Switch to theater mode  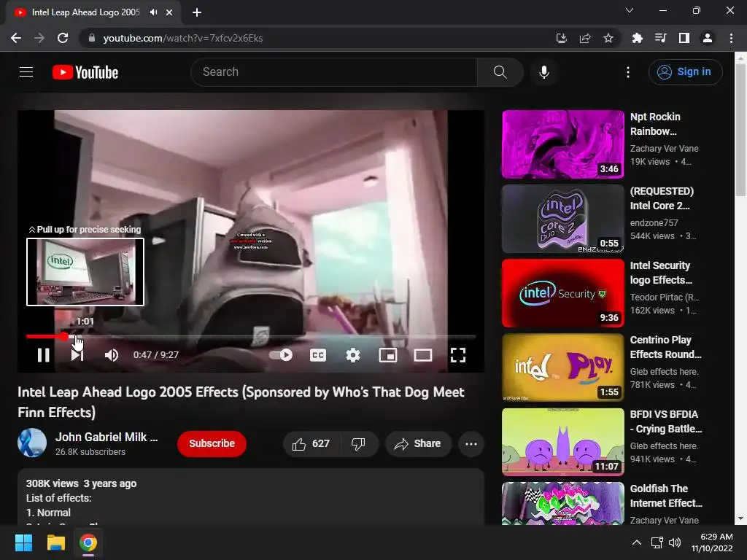pos(423,355)
